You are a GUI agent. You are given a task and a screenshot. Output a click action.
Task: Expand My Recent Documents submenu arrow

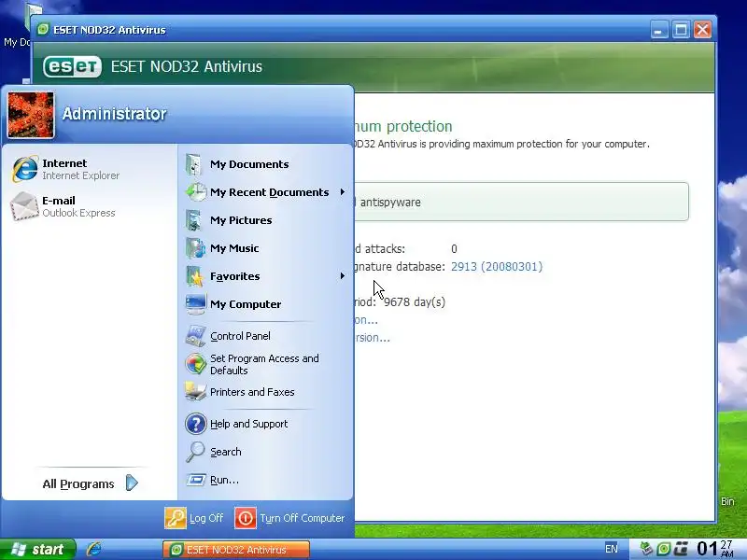[x=343, y=192]
